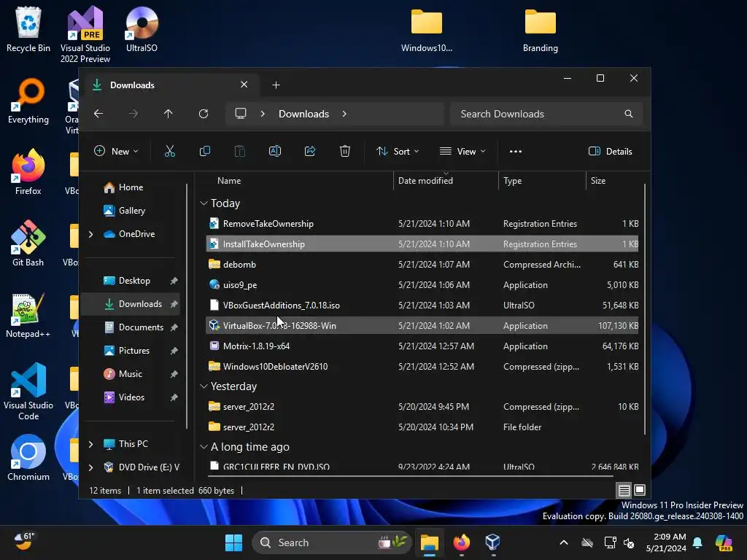Switch to details list view icon
This screenshot has height=560, width=747.
[624, 490]
